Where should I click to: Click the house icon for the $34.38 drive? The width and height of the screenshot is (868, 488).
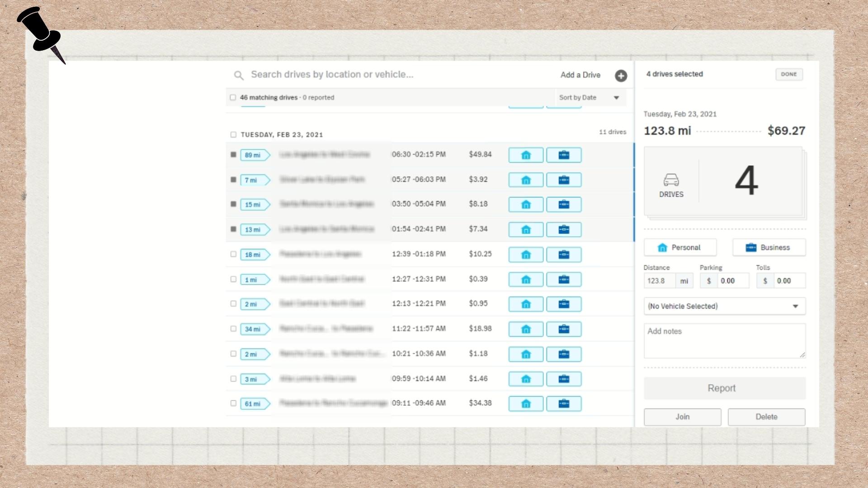(526, 404)
